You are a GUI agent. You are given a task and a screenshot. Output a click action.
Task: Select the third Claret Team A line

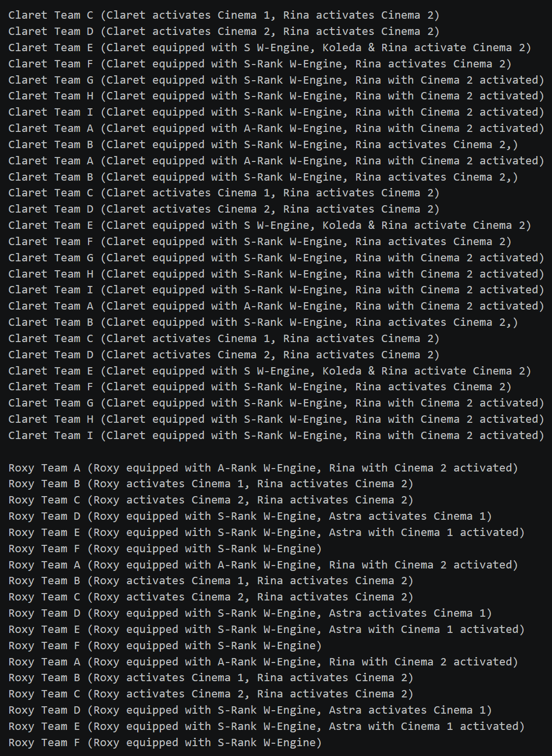tap(276, 306)
